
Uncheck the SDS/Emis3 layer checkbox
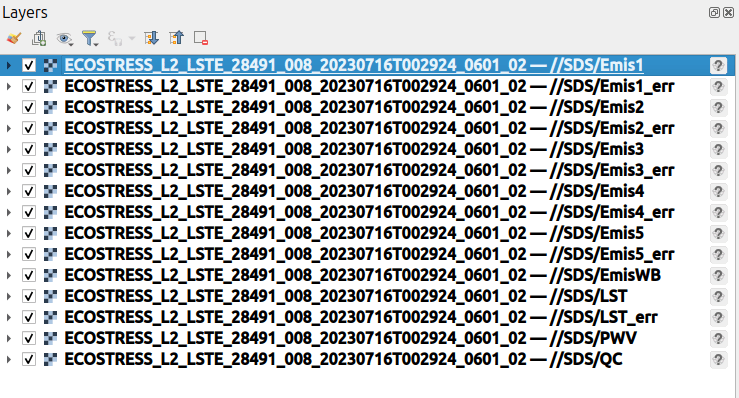[x=29, y=149]
